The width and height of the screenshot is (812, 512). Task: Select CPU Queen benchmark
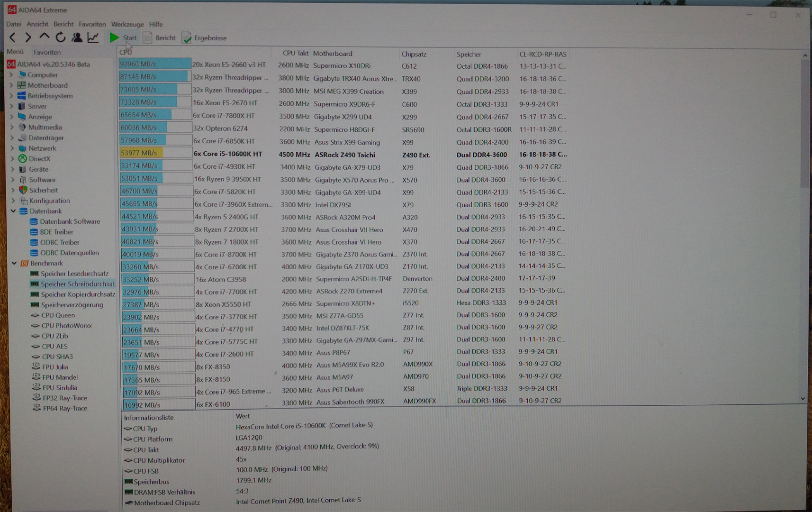[58, 315]
